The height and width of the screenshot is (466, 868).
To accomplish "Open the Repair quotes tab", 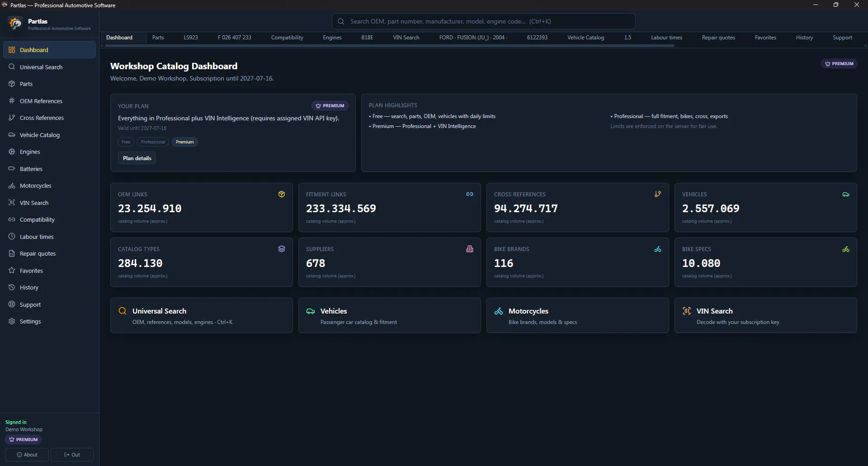I will [718, 38].
